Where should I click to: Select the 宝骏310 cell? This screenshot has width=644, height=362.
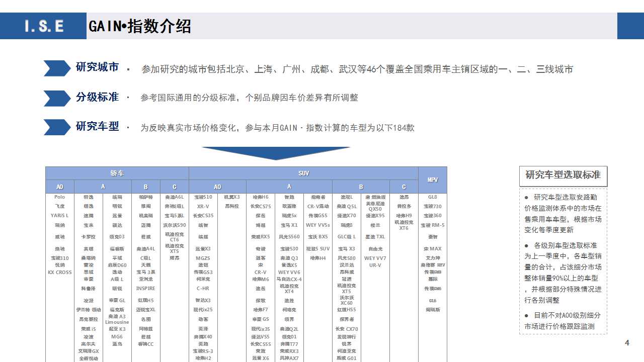click(60, 258)
